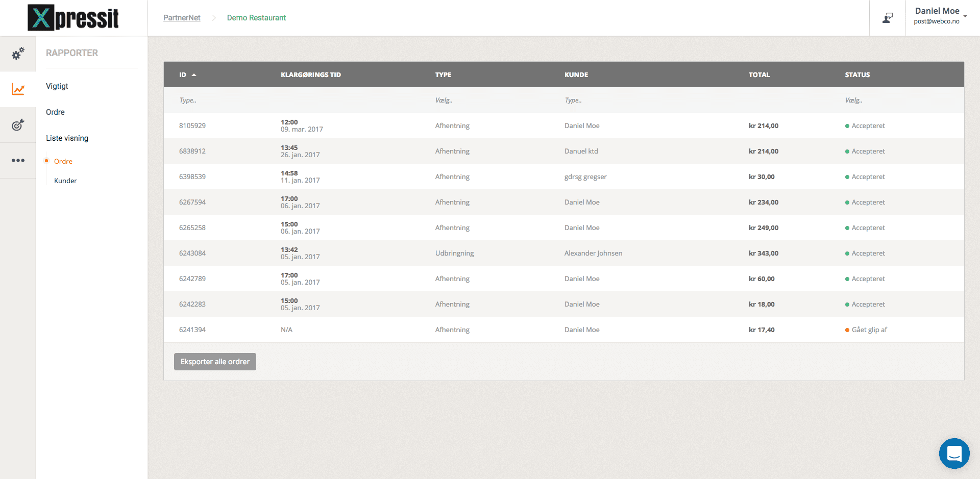Click Demo Restaurant breadcrumb
Viewport: 980px width, 479px height.
click(x=256, y=18)
